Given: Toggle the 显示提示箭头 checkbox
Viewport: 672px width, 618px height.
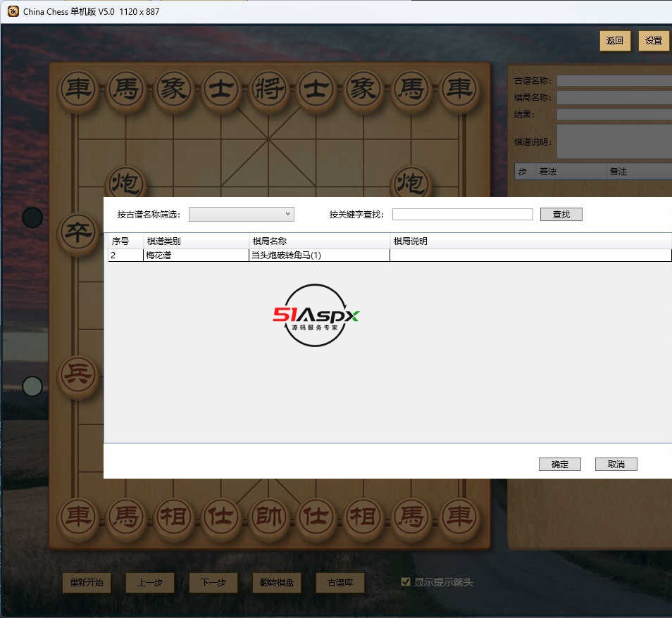Looking at the screenshot, I should pos(406,581).
